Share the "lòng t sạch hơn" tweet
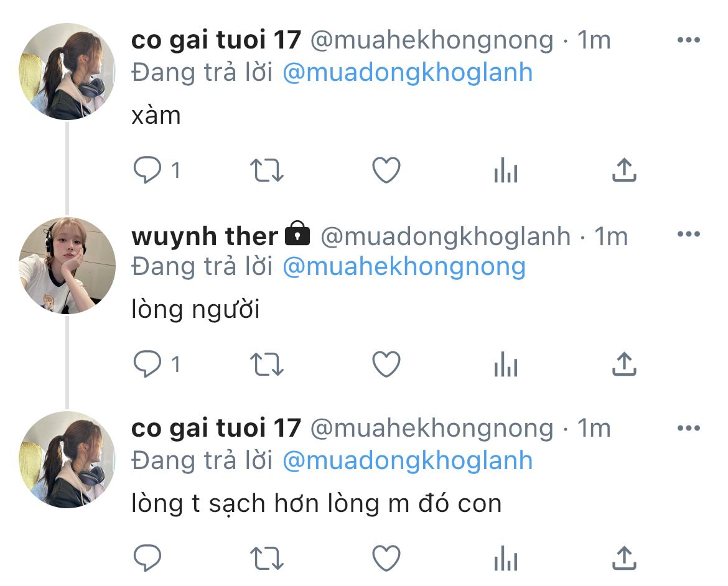The image size is (728, 586). [624, 557]
